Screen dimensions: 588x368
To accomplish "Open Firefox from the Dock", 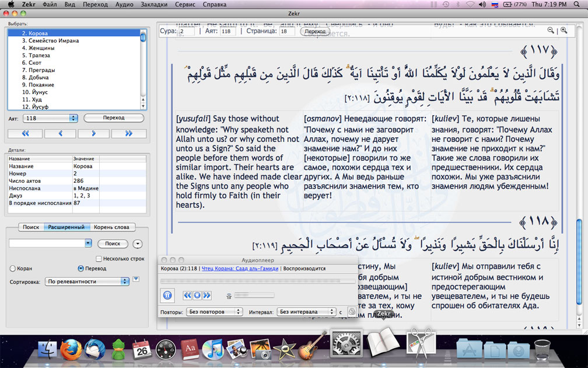I will pyautogui.click(x=71, y=349).
